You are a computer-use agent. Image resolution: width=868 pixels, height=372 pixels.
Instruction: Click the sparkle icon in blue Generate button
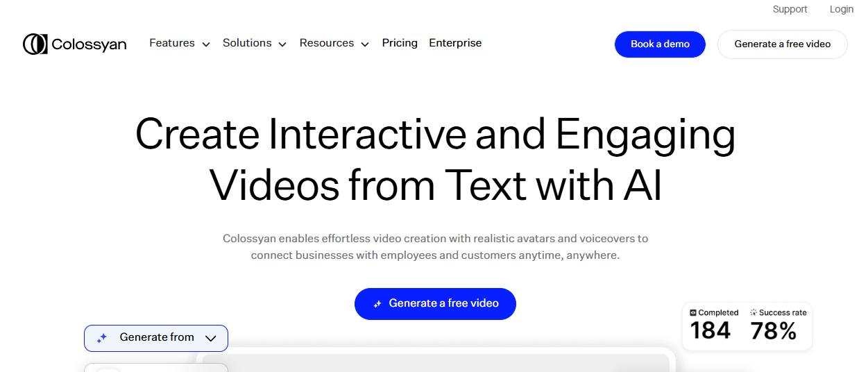click(x=377, y=304)
